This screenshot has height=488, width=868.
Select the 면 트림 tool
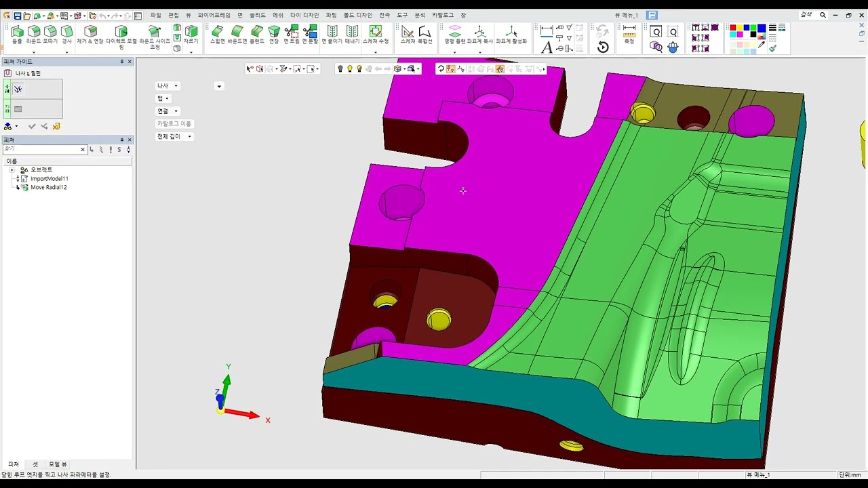pyautogui.click(x=292, y=35)
